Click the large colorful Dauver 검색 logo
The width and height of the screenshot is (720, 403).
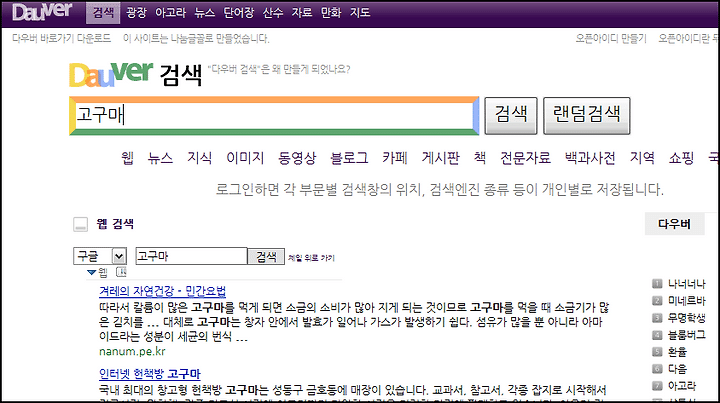click(135, 74)
